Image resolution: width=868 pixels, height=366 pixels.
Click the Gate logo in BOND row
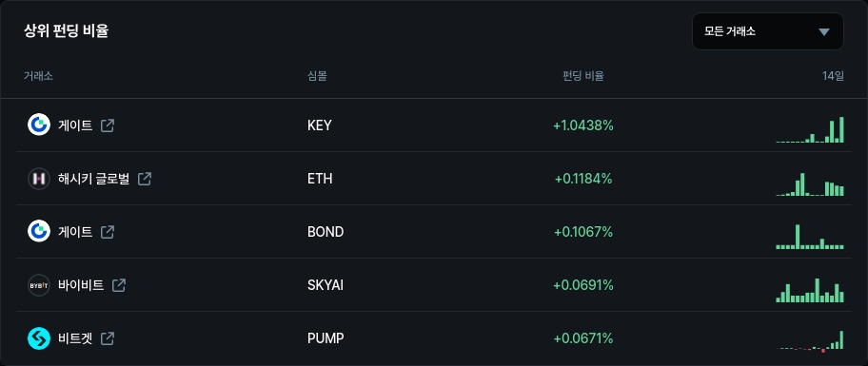(39, 232)
